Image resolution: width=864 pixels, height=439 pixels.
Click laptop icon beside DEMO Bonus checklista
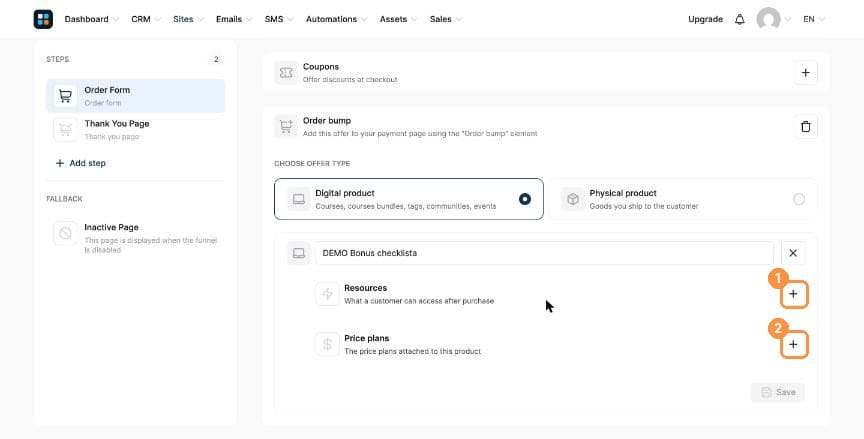coord(299,253)
